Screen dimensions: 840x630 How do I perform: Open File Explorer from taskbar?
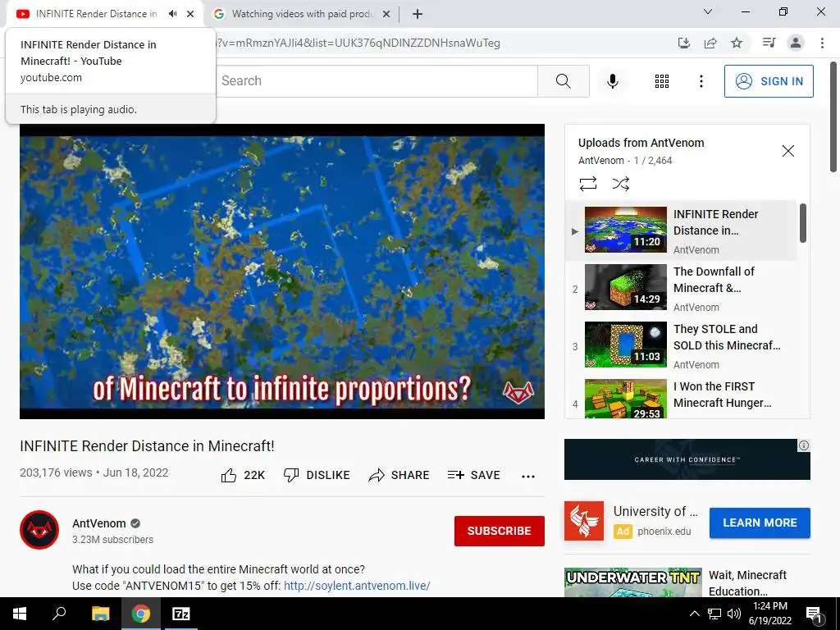[100, 614]
